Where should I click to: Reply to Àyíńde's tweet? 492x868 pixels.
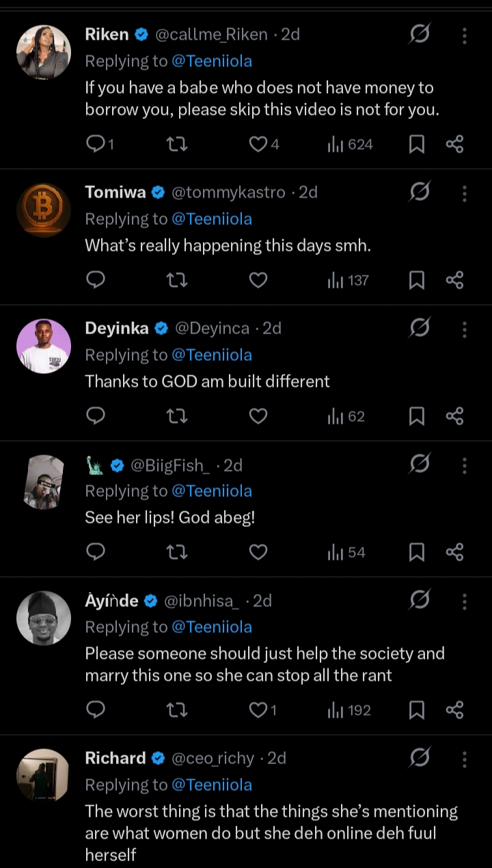tap(96, 710)
